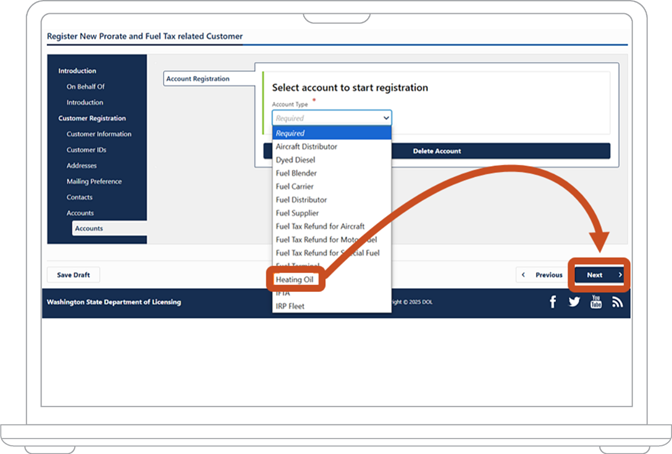Select Fuel Distributor option
The height and width of the screenshot is (454, 672).
click(332, 199)
